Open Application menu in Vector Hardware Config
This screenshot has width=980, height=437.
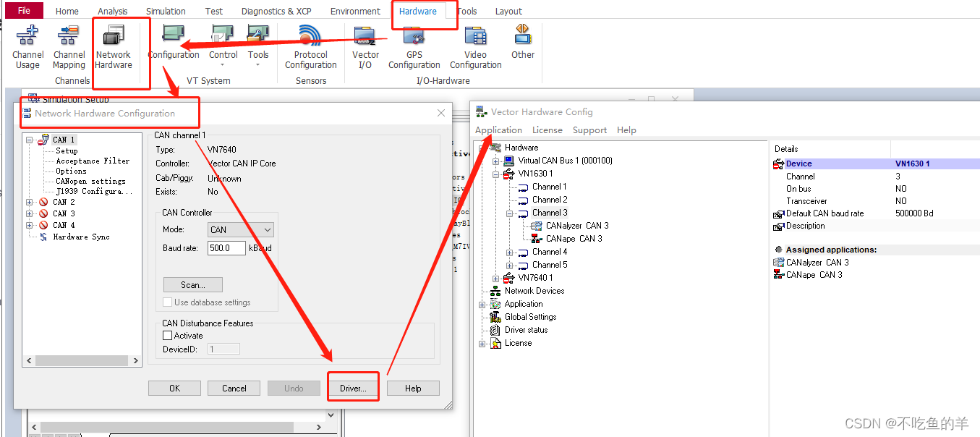tap(498, 130)
